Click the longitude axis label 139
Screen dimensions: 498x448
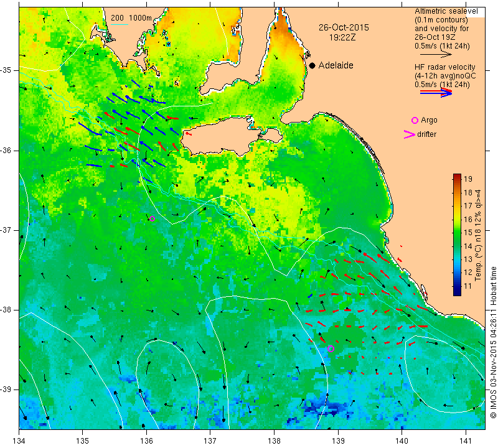pyautogui.click(x=338, y=441)
